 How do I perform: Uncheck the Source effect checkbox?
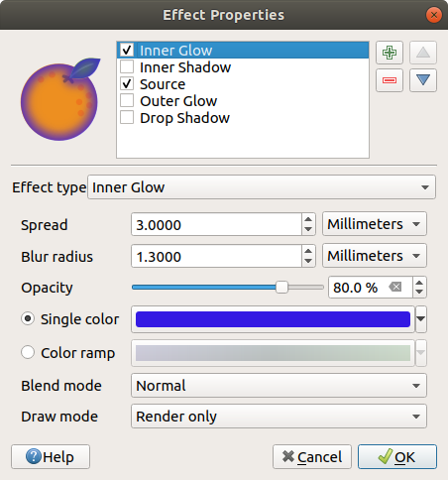point(127,83)
